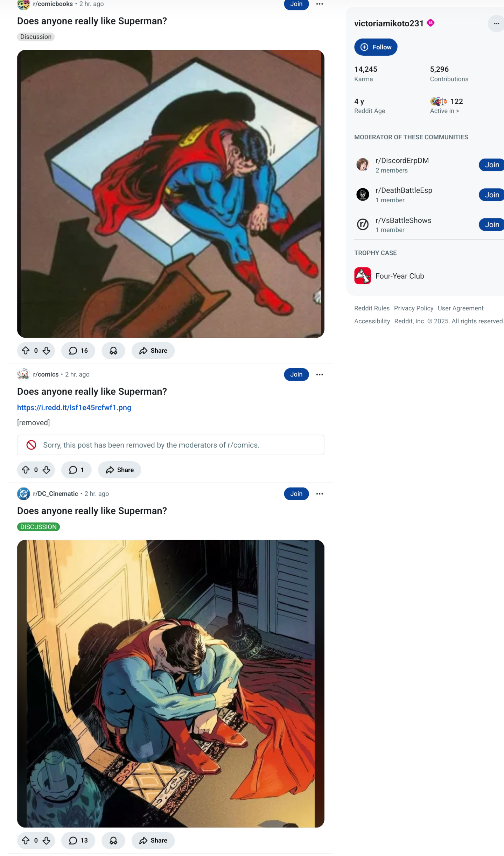Open the Superman slumped-on-table image
This screenshot has height=856, width=504.
tap(171, 194)
